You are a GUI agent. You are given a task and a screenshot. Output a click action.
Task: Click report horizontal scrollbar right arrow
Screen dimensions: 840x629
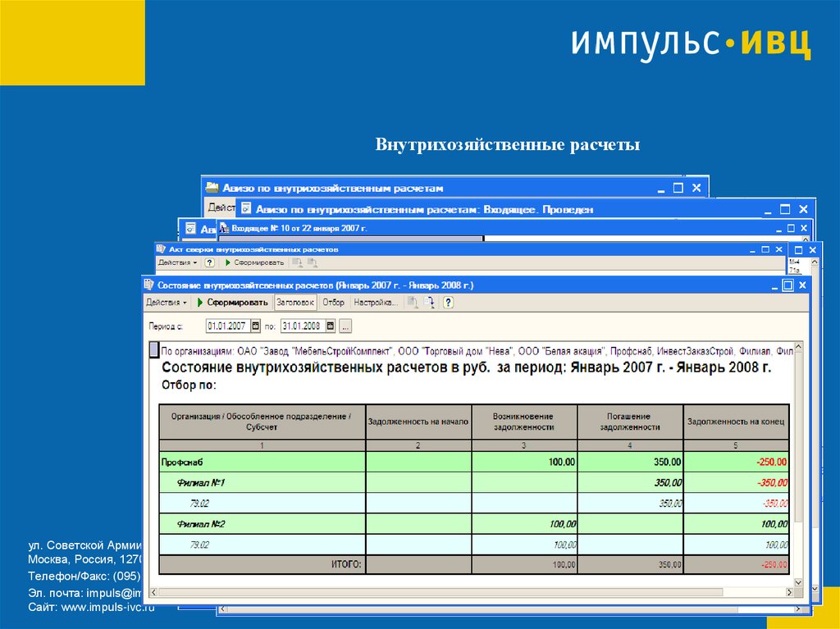(789, 592)
